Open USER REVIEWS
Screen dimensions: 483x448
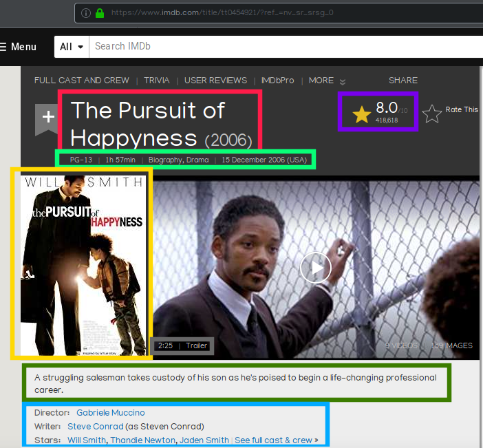tap(215, 81)
